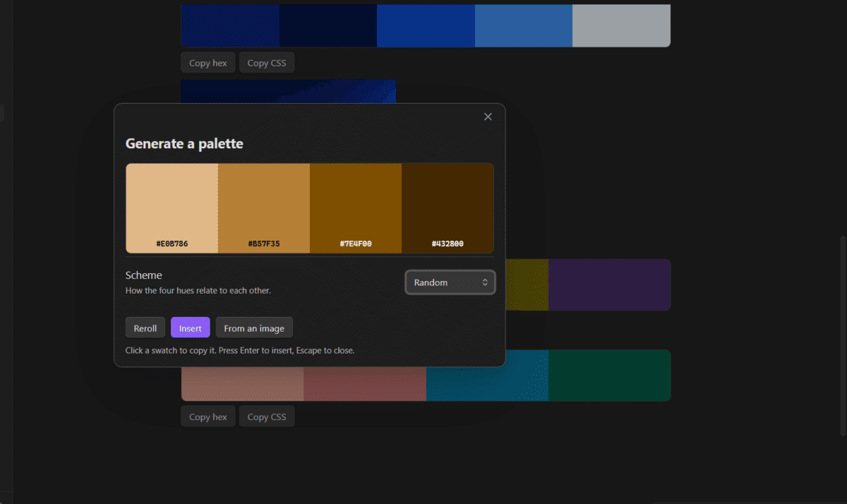
Task: Click the hint text about pressing Enter
Action: 240,350
